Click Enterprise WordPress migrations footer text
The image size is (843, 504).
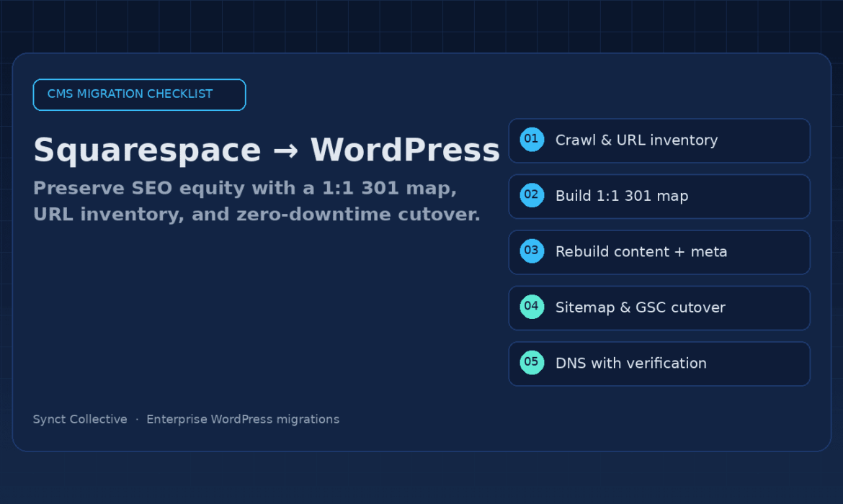click(x=243, y=420)
